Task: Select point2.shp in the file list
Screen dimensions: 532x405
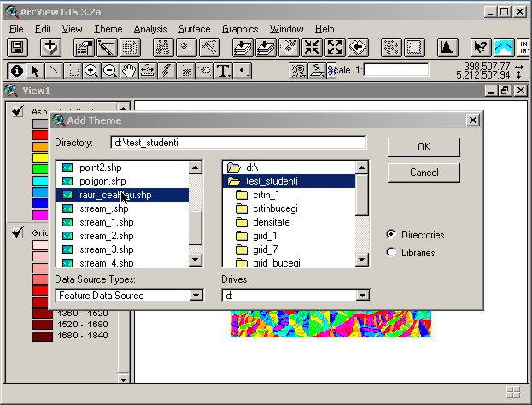Action: (x=122, y=167)
